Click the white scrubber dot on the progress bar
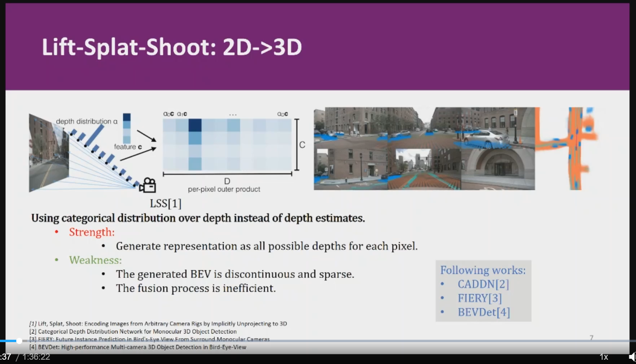636x364 pixels. (19, 341)
